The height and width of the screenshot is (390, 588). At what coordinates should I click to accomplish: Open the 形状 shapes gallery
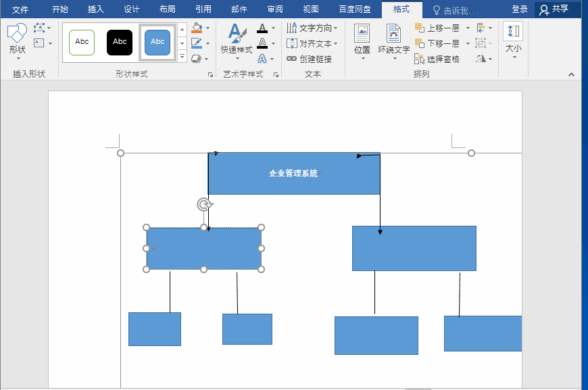tap(18, 41)
